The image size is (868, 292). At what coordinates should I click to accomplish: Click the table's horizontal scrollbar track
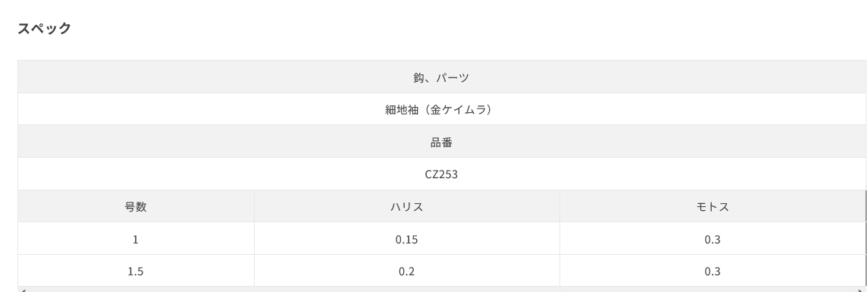pyautogui.click(x=442, y=289)
